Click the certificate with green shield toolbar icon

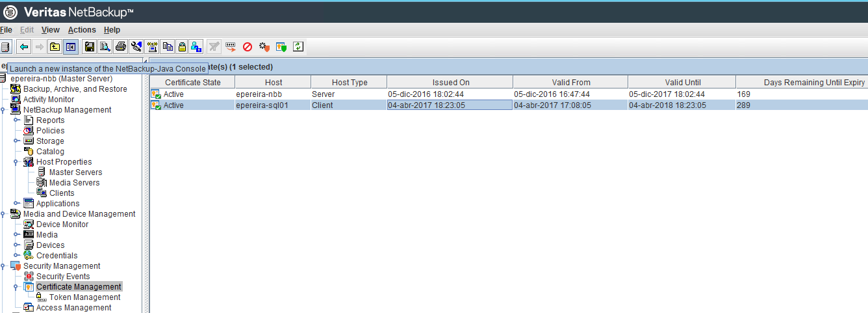pyautogui.click(x=281, y=47)
